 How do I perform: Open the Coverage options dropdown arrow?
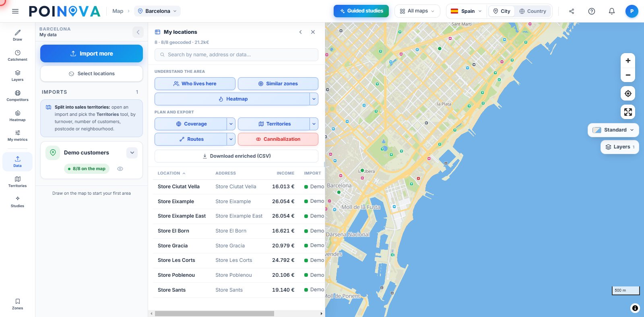pyautogui.click(x=231, y=124)
